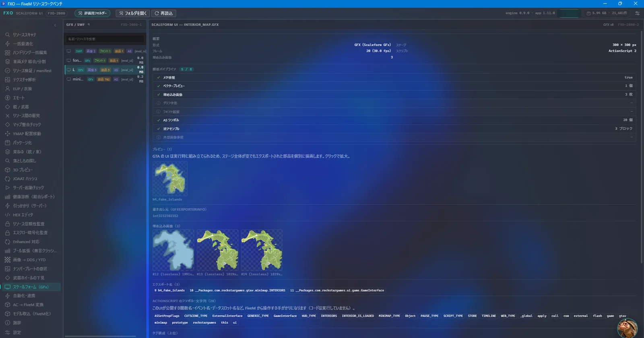This screenshot has width=644, height=338.
Task: Collapse the sidebar with the chevron
Action: pyautogui.click(x=55, y=25)
